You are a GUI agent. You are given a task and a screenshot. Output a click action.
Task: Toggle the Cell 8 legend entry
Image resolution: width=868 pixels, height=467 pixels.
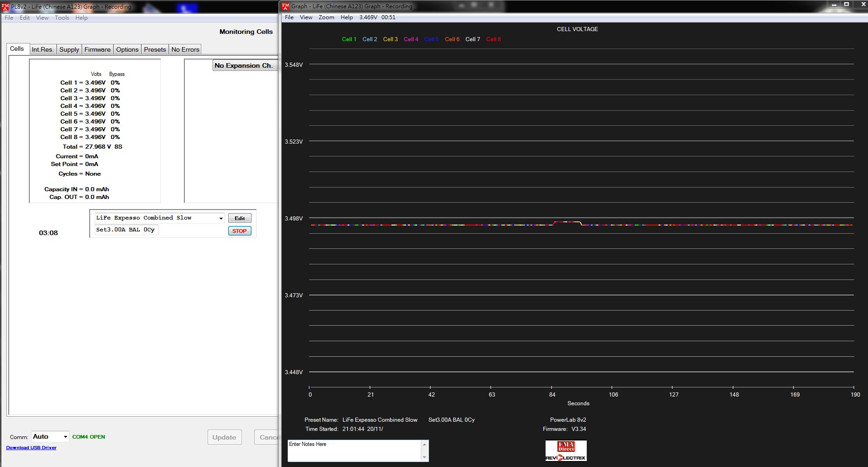(493, 39)
